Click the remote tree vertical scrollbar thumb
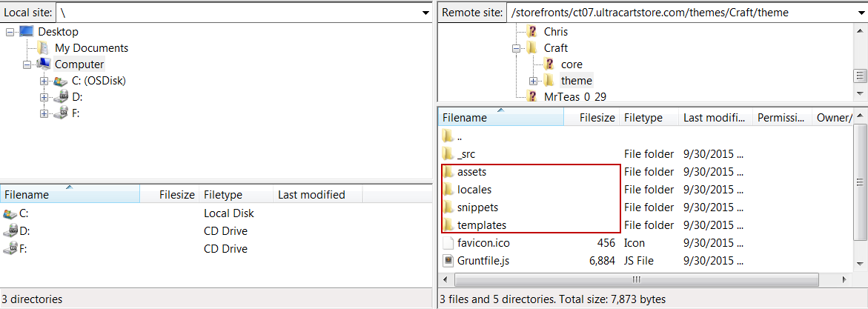Image resolution: width=868 pixels, height=309 pixels. tap(860, 76)
